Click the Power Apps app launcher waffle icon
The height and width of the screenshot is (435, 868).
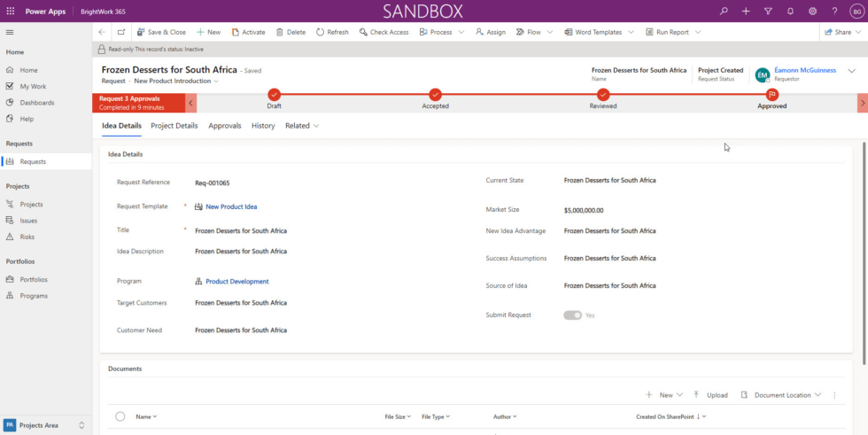(11, 11)
